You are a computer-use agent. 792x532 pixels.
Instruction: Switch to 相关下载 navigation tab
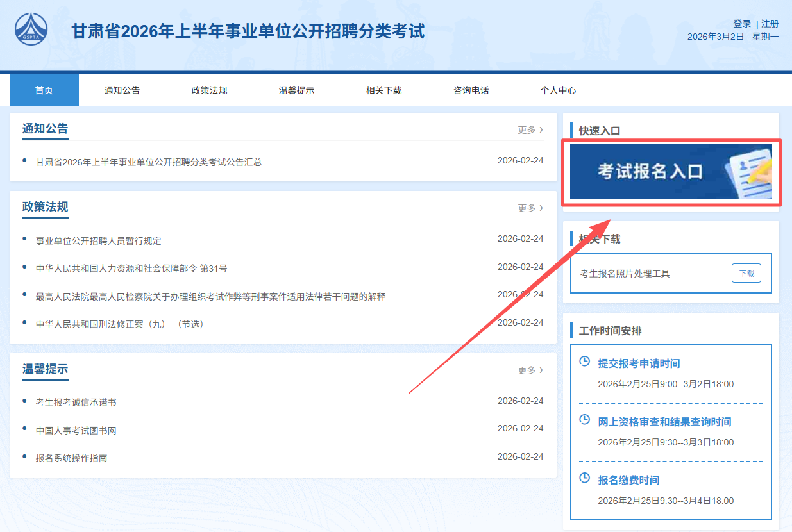383,90
